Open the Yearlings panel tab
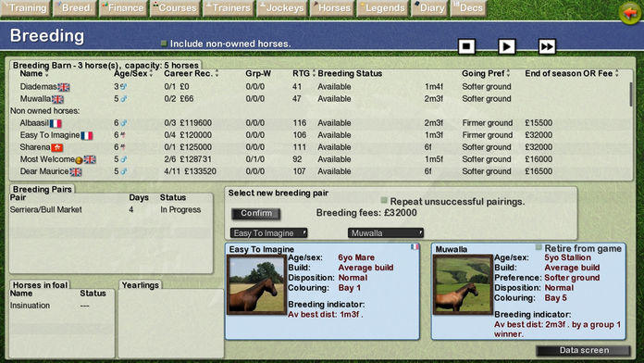This screenshot has width=644, height=363. pos(140,285)
